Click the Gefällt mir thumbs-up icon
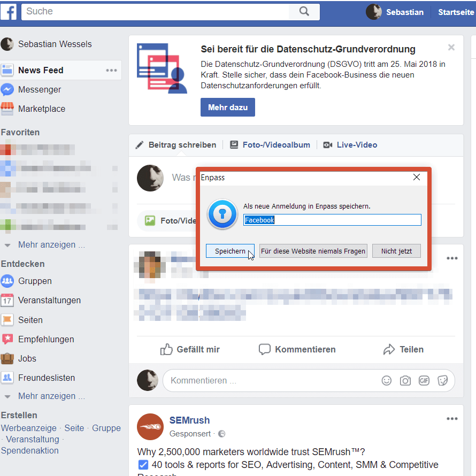The height and width of the screenshot is (476, 476). (x=166, y=349)
